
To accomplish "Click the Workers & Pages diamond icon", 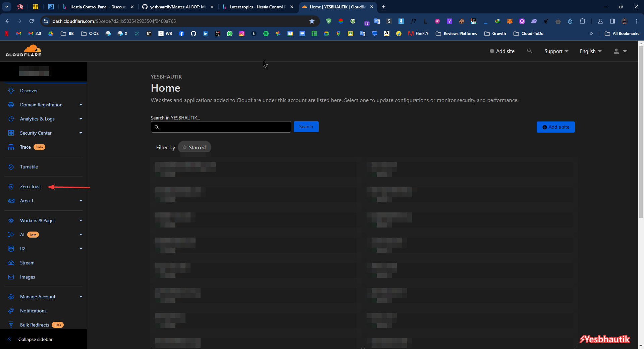I will click(11, 220).
